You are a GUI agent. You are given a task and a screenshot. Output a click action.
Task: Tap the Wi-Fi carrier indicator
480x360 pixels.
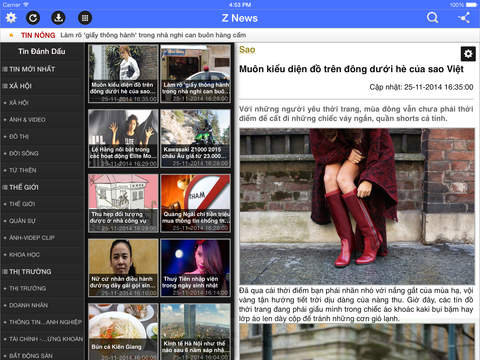click(x=16, y=5)
